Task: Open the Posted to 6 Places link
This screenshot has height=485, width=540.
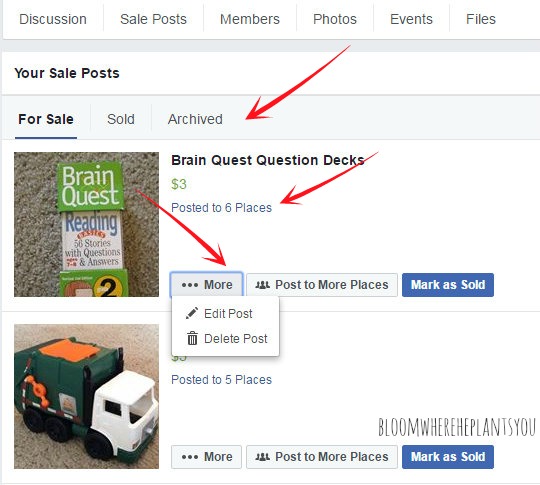Action: coord(221,208)
